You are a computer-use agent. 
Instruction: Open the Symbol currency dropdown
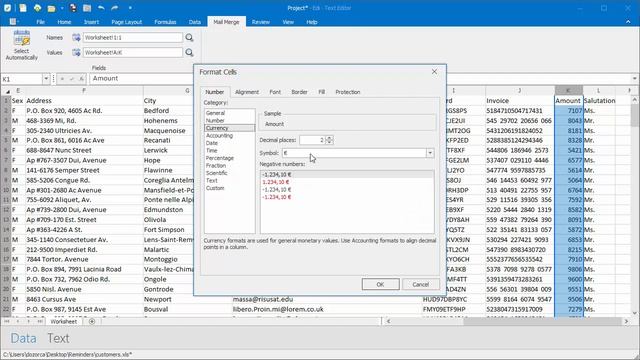click(430, 153)
